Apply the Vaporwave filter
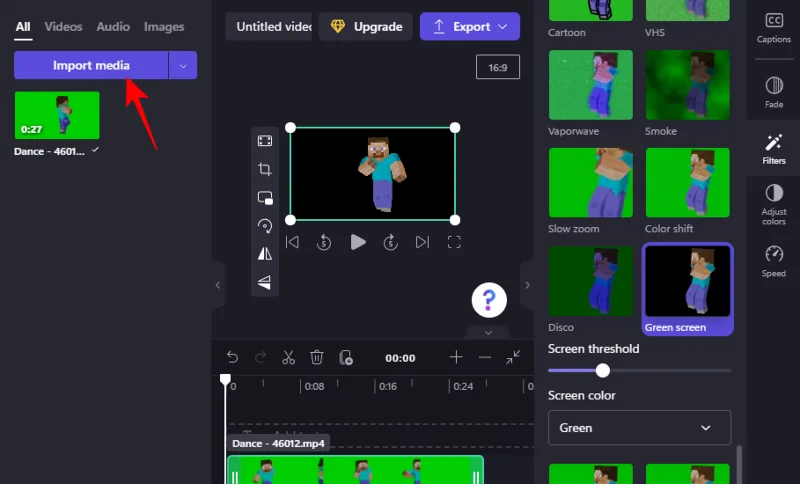 coord(591,85)
